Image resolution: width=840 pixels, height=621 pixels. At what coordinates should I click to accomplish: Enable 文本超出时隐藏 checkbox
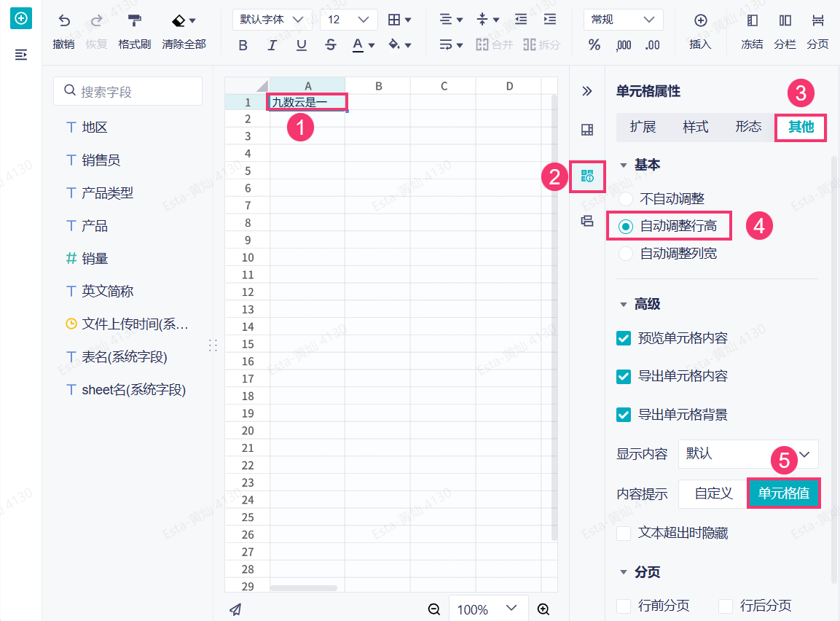click(x=624, y=533)
